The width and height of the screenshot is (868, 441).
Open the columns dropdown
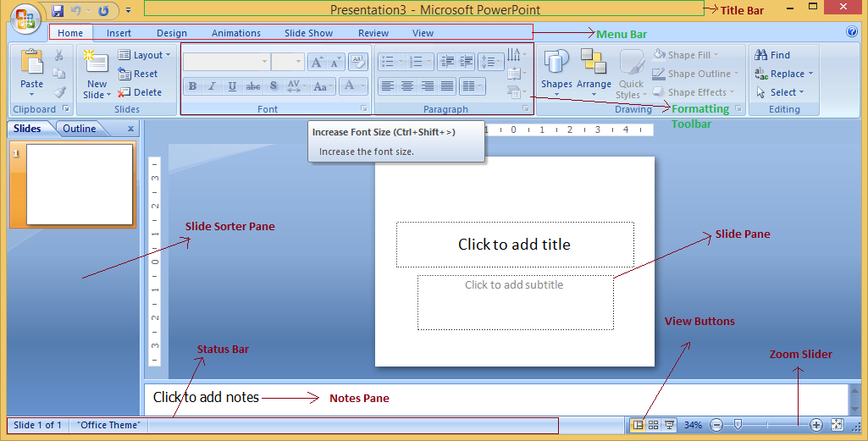pyautogui.click(x=473, y=85)
